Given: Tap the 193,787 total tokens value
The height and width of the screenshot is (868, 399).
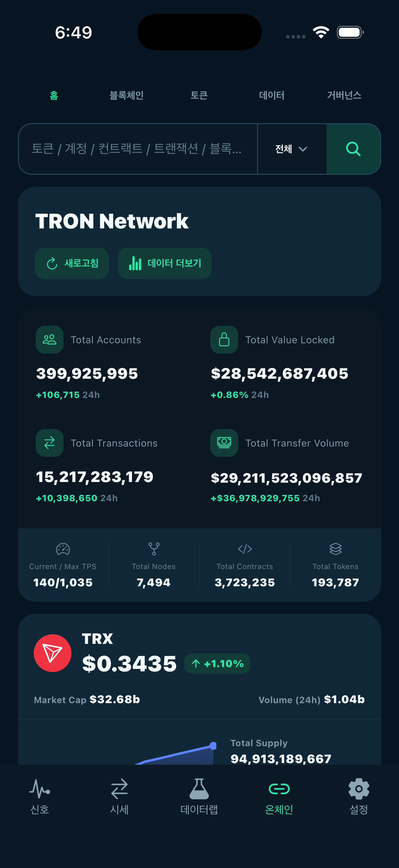Looking at the screenshot, I should coord(336,583).
